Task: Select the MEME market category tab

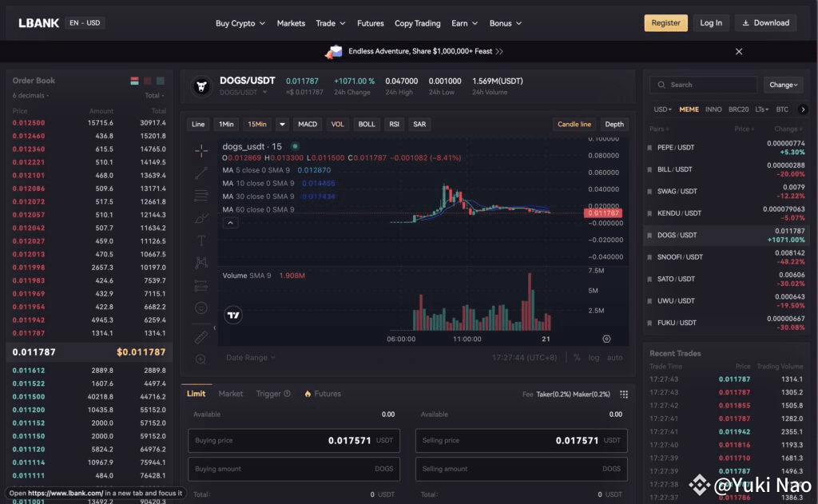Action: [689, 109]
